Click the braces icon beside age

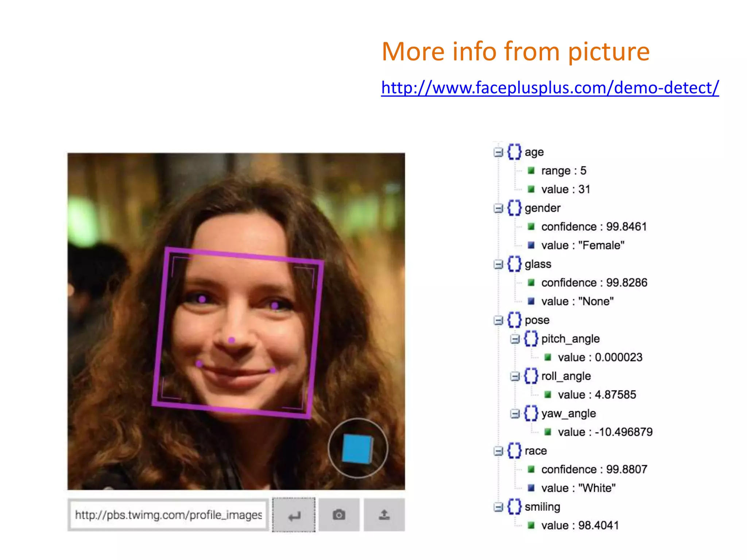click(514, 152)
